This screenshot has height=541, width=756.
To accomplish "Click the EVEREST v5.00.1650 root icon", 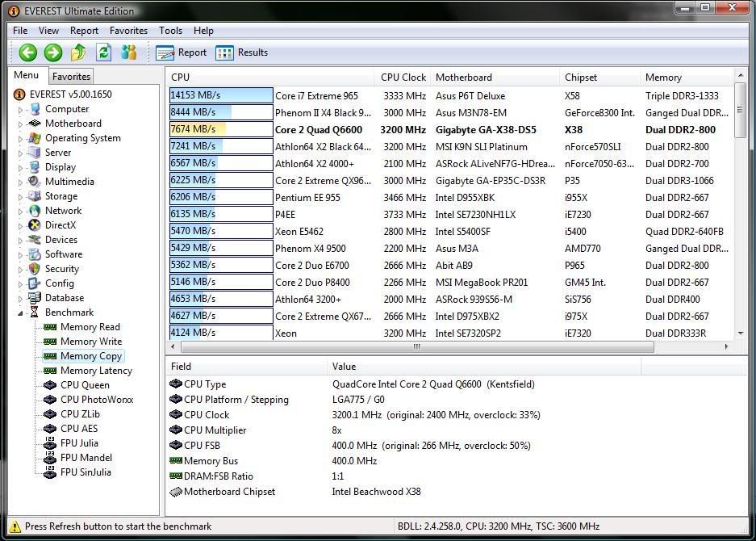I will [x=19, y=94].
